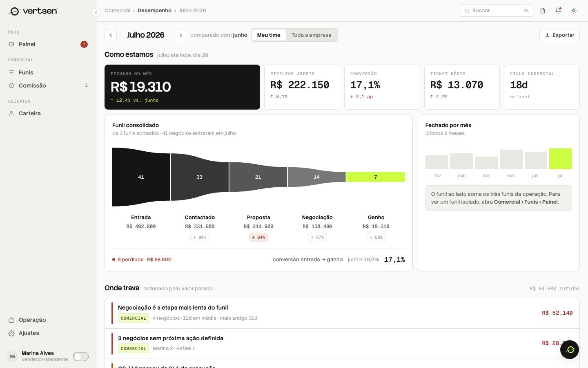Screen dimensions: 588x368
Task: Click R$ 402.800 under Entrada
Action: (x=141, y=227)
